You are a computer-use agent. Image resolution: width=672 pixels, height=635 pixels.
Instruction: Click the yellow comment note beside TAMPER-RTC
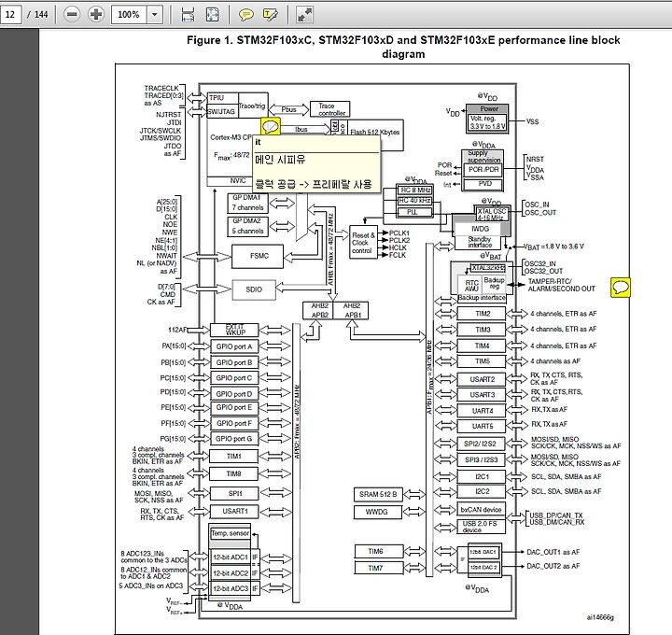point(621,288)
